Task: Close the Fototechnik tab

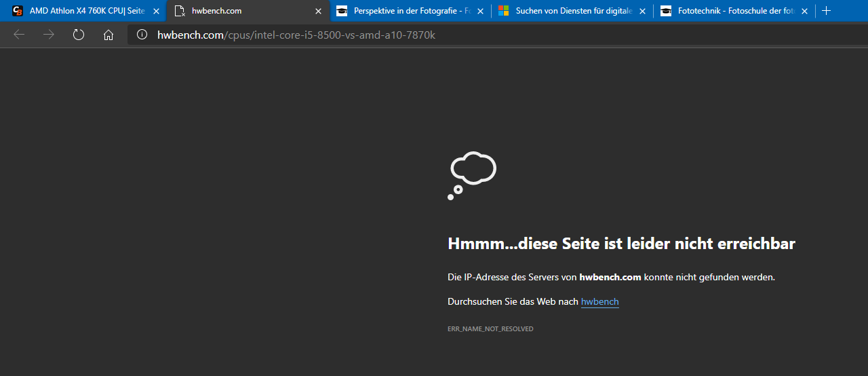Action: pyautogui.click(x=805, y=11)
